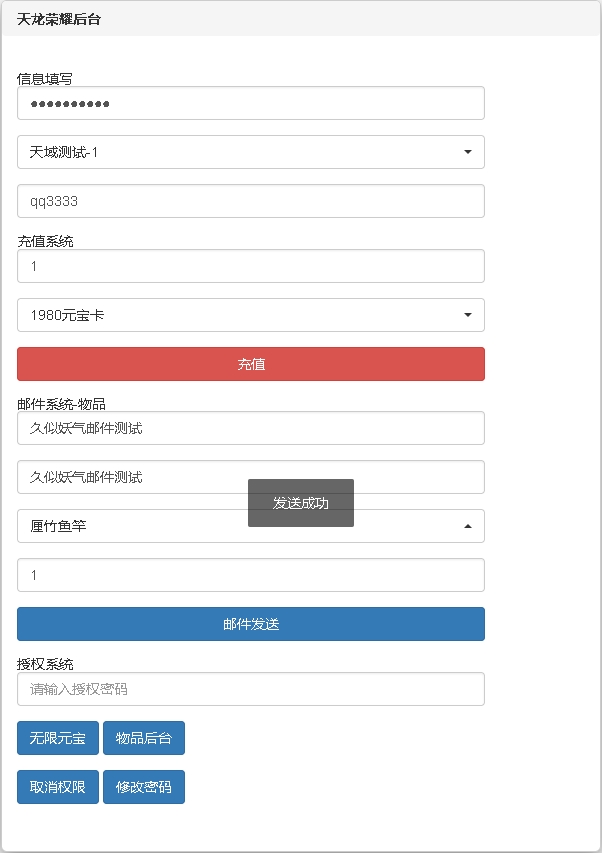Open the 天域测试-1 server dropdown
This screenshot has width=602, height=853.
[x=250, y=151]
